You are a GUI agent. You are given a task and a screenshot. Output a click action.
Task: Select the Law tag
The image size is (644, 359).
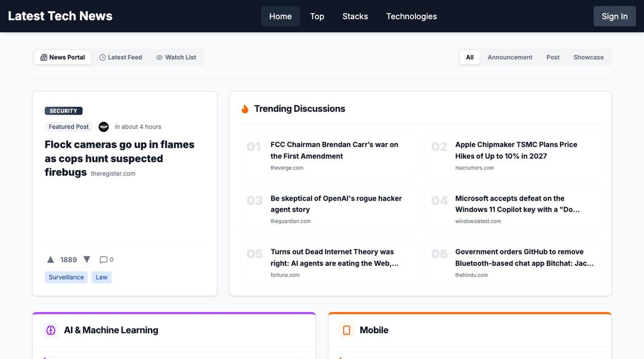(x=102, y=277)
